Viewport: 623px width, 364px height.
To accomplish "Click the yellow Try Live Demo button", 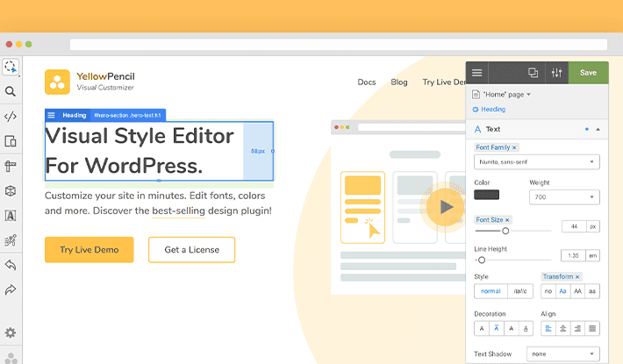I will pyautogui.click(x=89, y=250).
